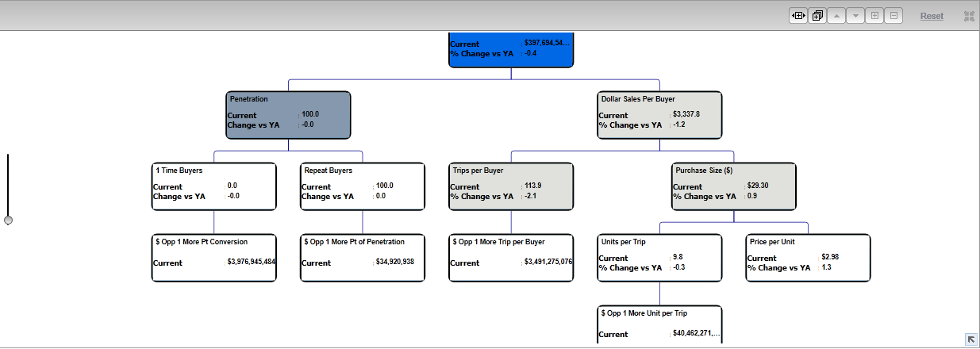Click the collapse arrows icon at top right
980x349 pixels.
(x=969, y=16)
